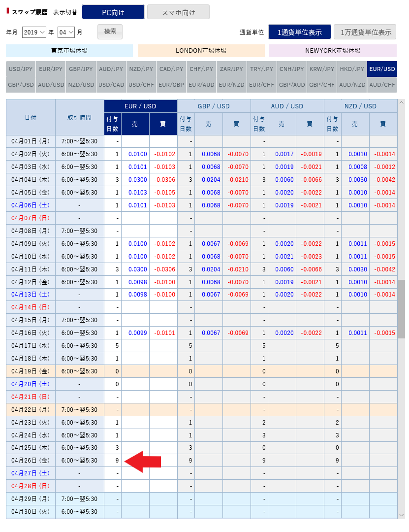Click the 04月06日（土） date cell
The height and width of the screenshot is (532, 409).
click(x=31, y=205)
